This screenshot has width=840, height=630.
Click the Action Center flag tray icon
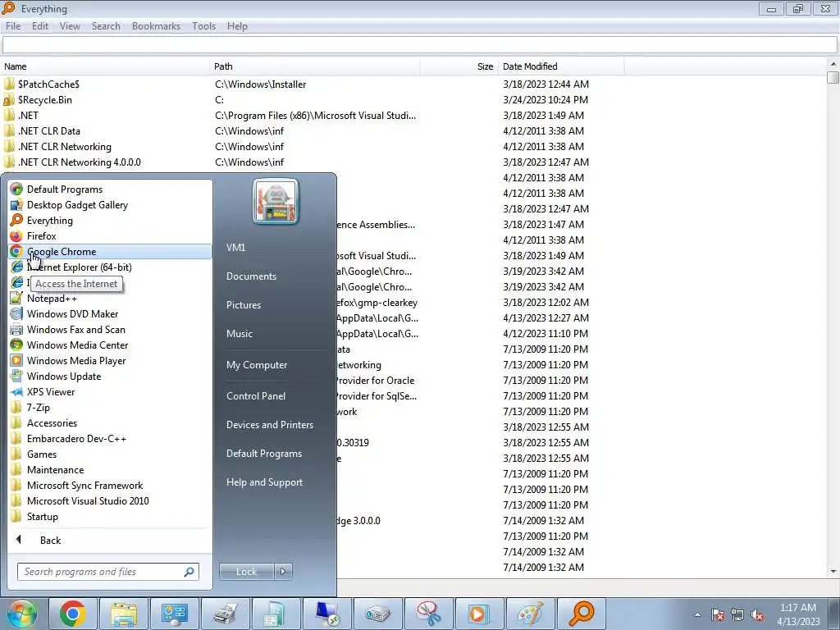(x=718, y=614)
